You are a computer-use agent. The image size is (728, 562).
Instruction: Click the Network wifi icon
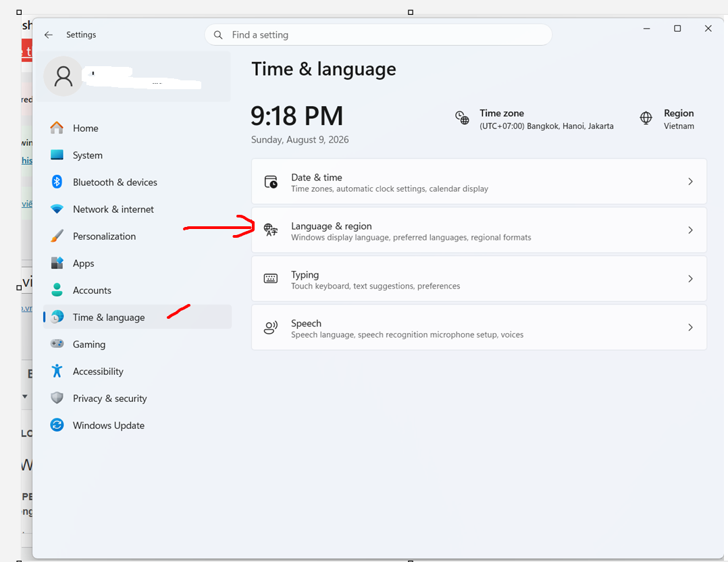pos(57,209)
